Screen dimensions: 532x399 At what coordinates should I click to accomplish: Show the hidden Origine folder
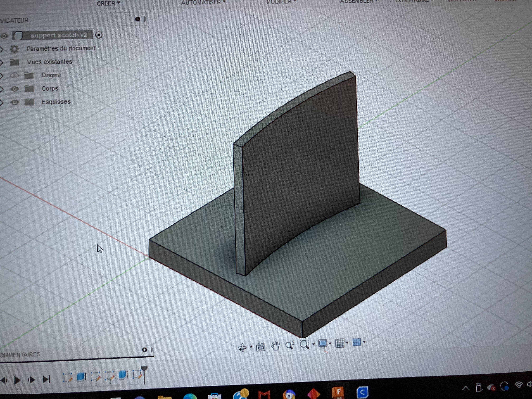[x=14, y=76]
